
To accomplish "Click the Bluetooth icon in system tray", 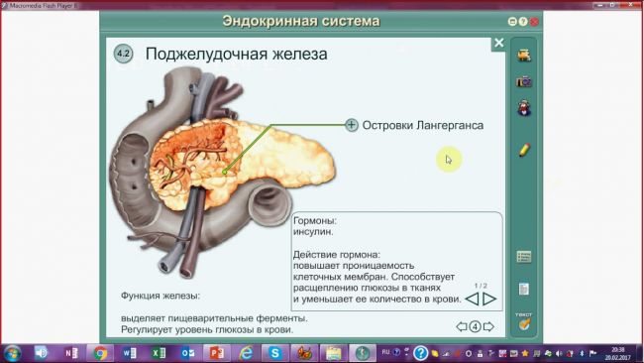I will coord(582,353).
